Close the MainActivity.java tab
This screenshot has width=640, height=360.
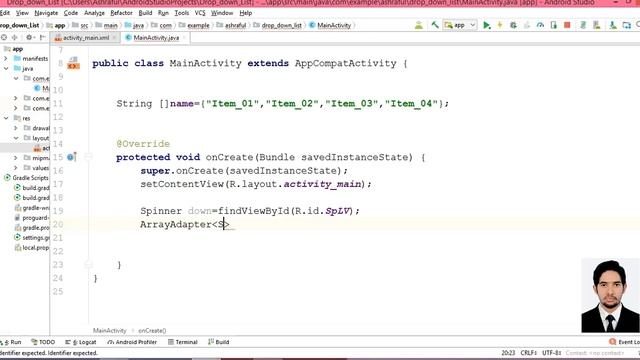point(184,38)
